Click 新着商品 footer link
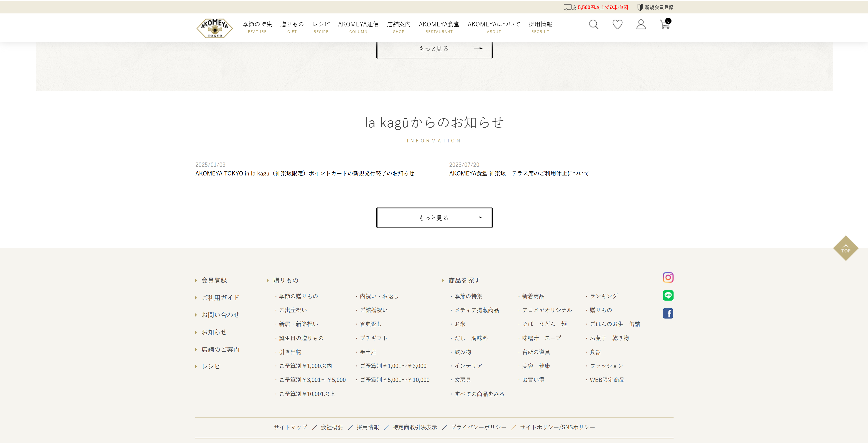Image resolution: width=868 pixels, height=443 pixels. click(x=533, y=296)
